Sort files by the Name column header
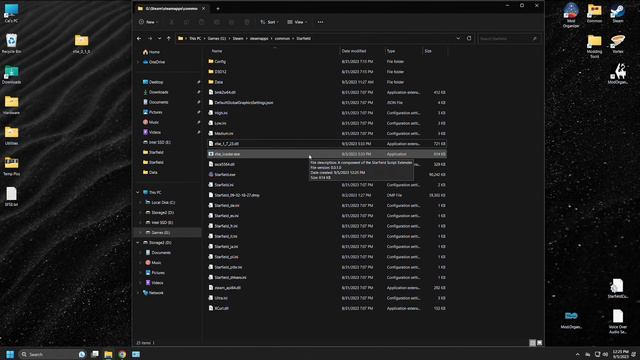Viewport: 640px width, 360px height. tap(217, 51)
